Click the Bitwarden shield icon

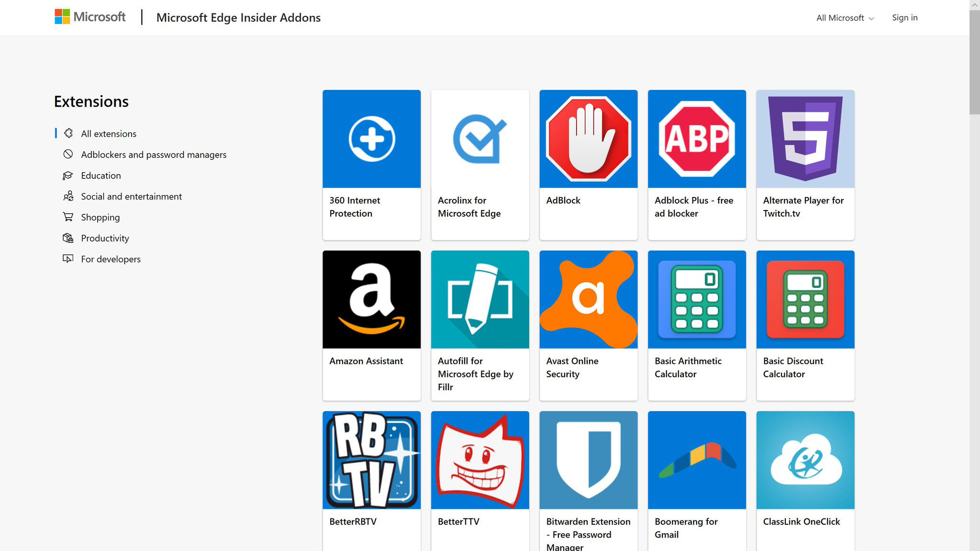click(x=588, y=460)
